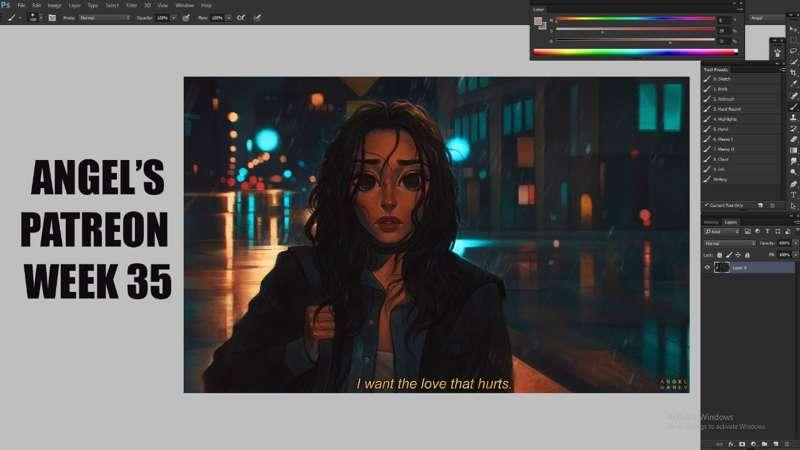The width and height of the screenshot is (800, 450).
Task: Click the Hand icon in small floating panel
Action: 777,53
